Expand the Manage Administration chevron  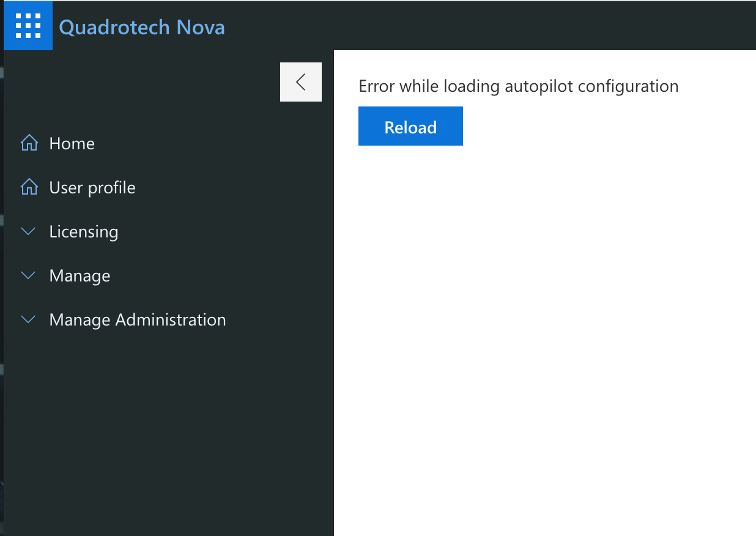(x=29, y=319)
